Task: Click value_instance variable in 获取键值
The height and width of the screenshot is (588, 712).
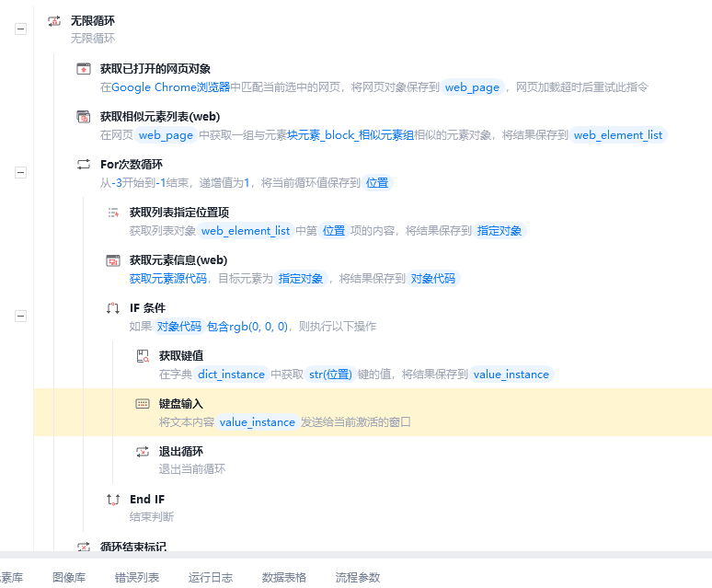Action: [511, 375]
